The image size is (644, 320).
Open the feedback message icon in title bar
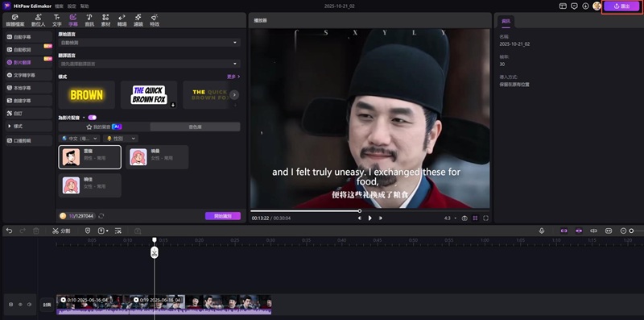tap(574, 6)
